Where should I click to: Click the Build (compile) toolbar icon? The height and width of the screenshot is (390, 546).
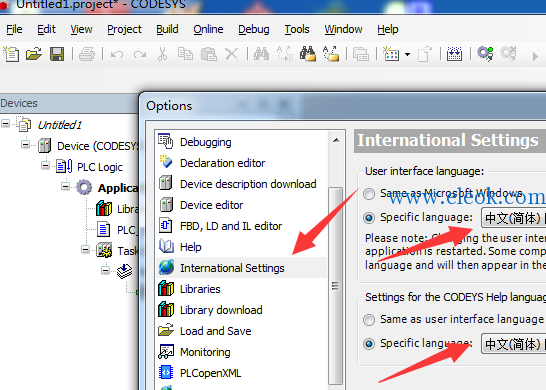coord(454,54)
